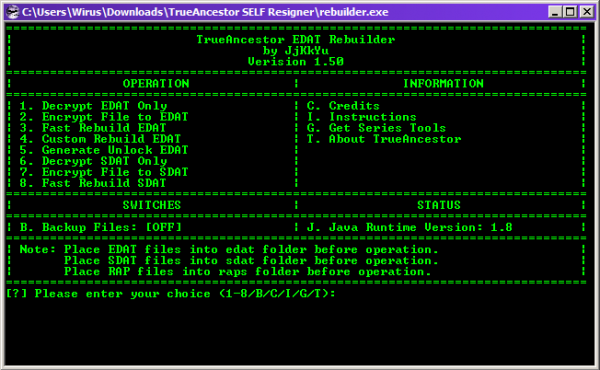
Task: Click the Java Runtime Version status line
Action: [x=409, y=227]
